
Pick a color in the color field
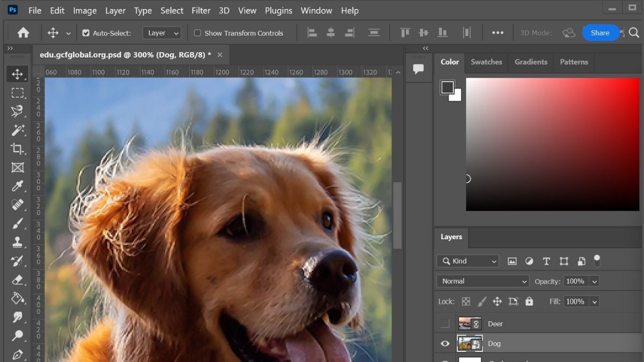[553, 144]
